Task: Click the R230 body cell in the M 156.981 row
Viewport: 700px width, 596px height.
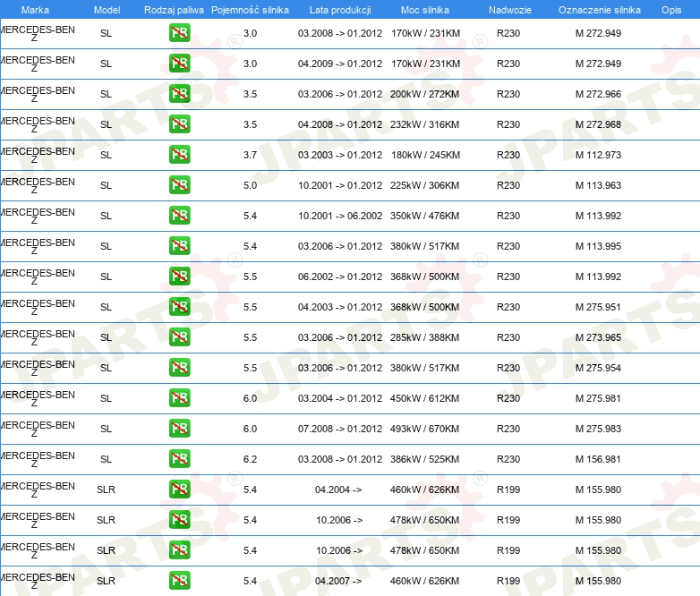Action: click(508, 459)
